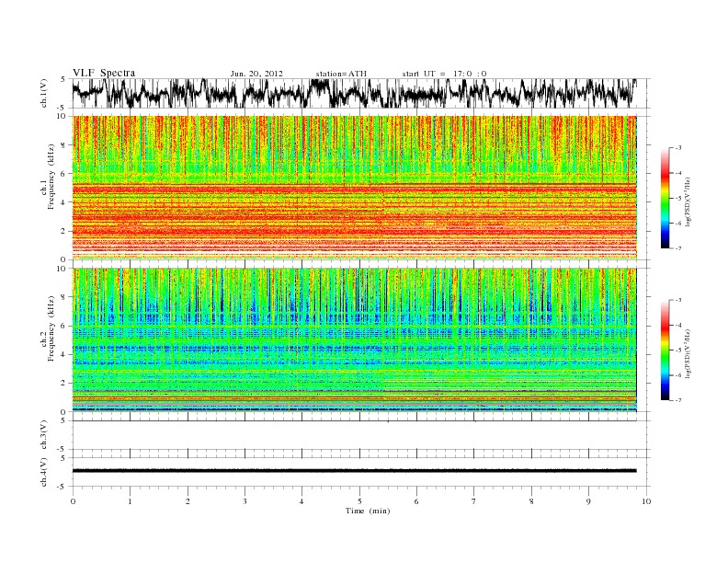Click the ch.1 spectrogram panel
This screenshot has height=563, width=728.
point(355,188)
